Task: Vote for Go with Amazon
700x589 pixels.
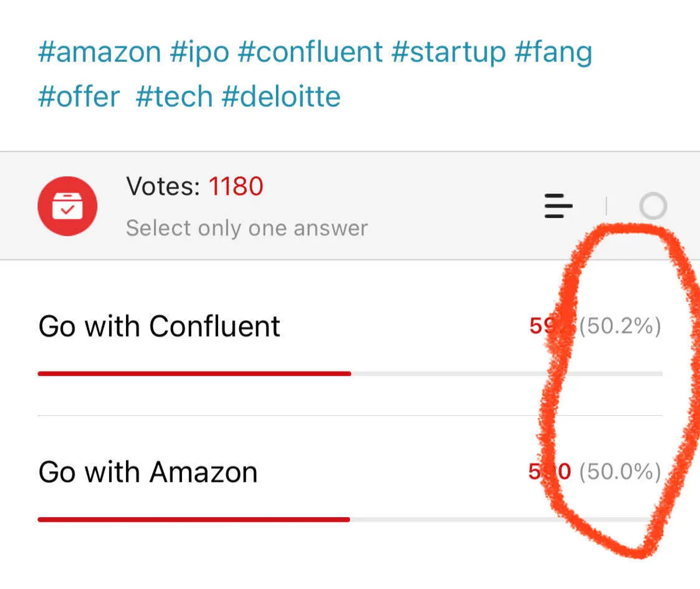Action: pyautogui.click(x=148, y=472)
